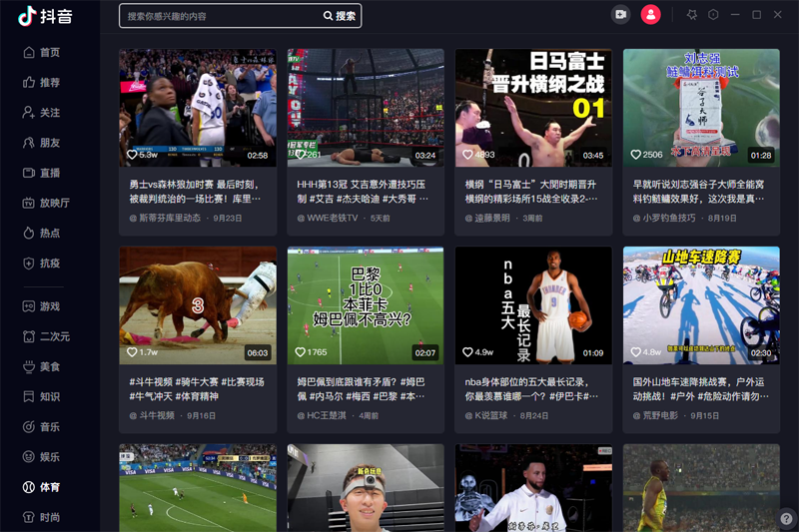799x532 pixels.
Task: Click title text starting 'HHH第13冠'
Action: coord(363,192)
